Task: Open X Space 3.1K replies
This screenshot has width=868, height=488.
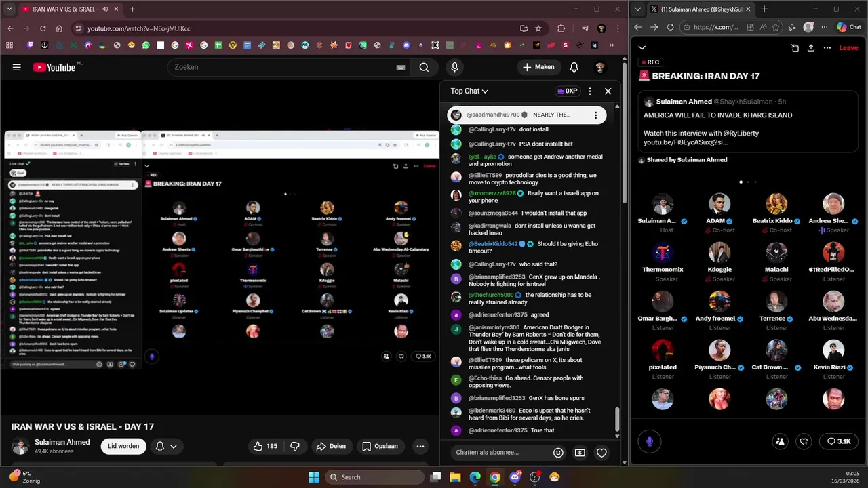Action: (x=839, y=441)
